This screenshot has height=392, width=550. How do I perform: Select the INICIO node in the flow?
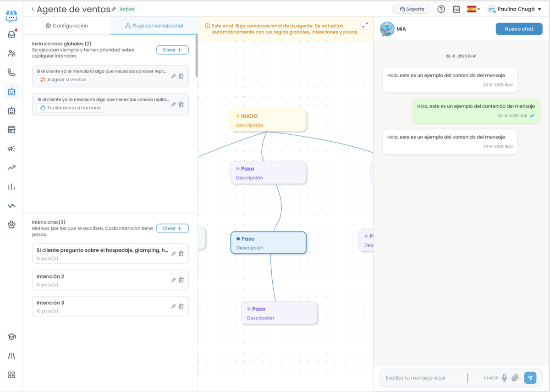point(268,120)
